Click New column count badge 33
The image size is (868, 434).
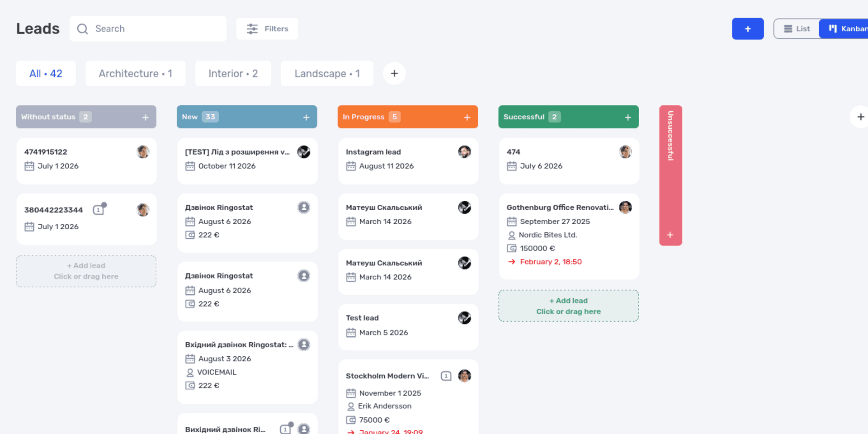coord(210,117)
